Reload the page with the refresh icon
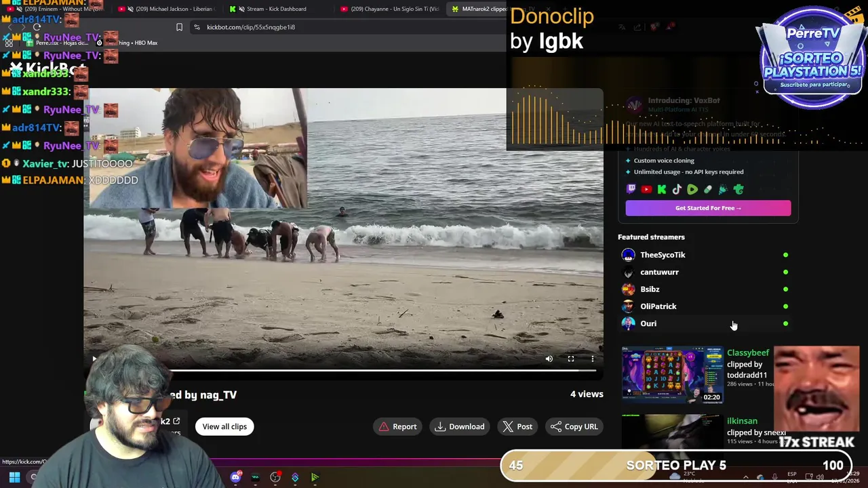The width and height of the screenshot is (868, 488). [x=37, y=27]
